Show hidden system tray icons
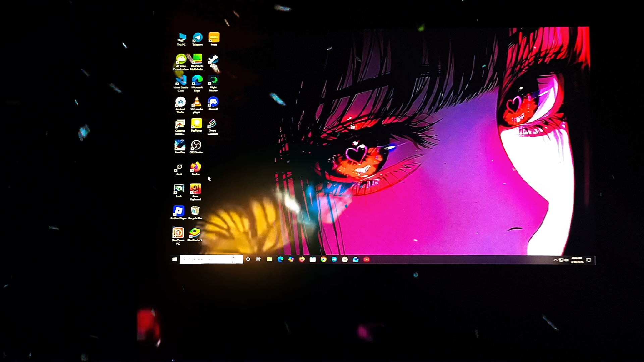This screenshot has width=644, height=362. tap(555, 260)
